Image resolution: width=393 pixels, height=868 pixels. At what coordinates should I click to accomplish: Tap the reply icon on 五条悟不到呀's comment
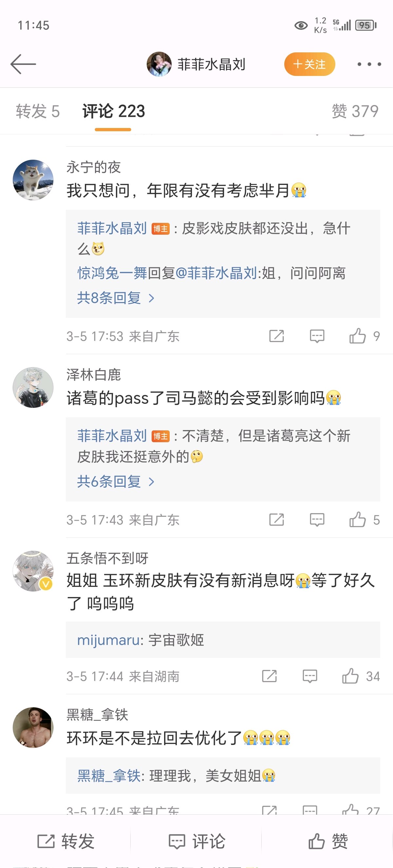tap(310, 676)
